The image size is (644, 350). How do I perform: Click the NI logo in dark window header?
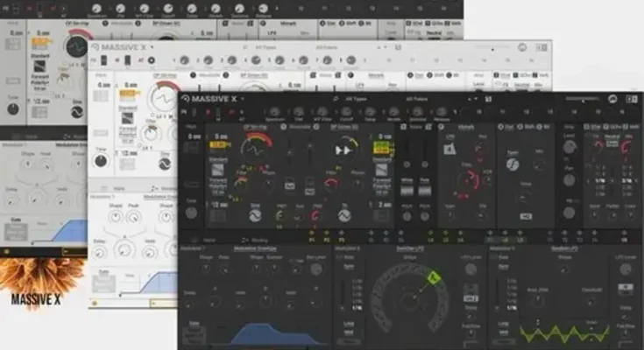[612, 99]
